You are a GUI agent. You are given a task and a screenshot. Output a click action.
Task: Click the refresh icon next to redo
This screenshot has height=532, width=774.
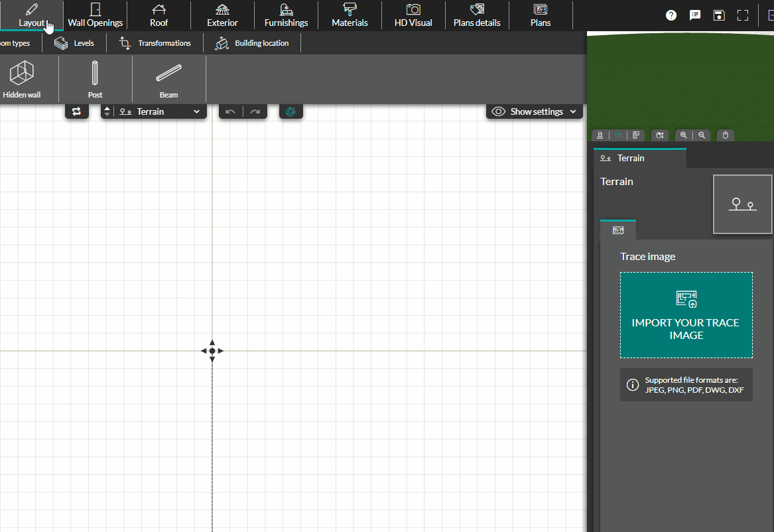(290, 111)
